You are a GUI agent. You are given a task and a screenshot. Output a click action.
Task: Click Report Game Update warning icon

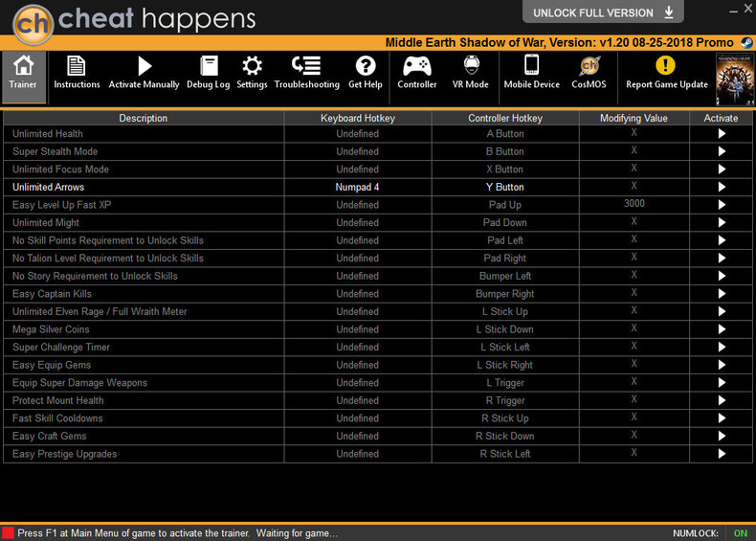click(x=665, y=65)
